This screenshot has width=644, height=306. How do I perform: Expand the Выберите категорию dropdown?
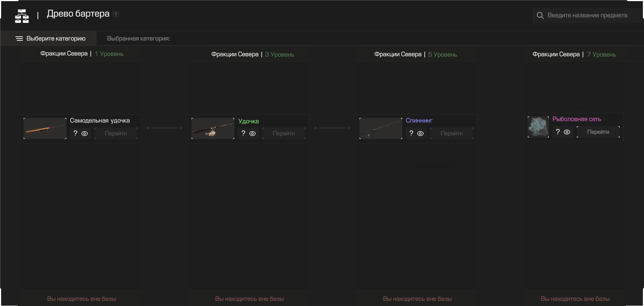coord(56,39)
